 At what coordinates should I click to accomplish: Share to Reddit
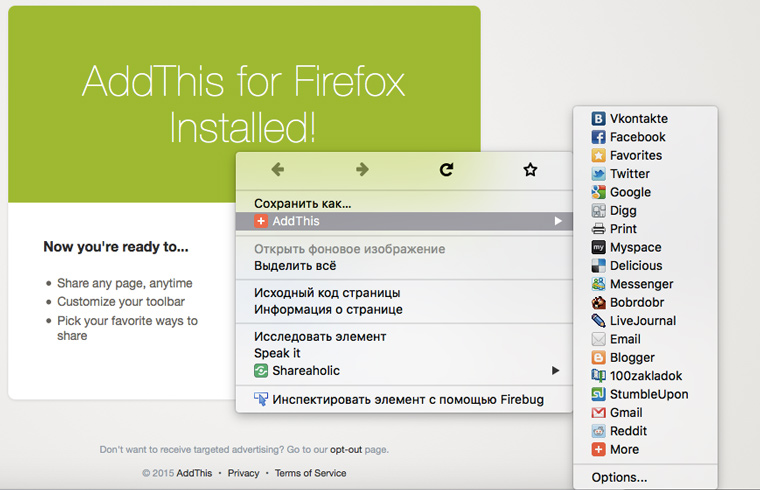point(645,431)
